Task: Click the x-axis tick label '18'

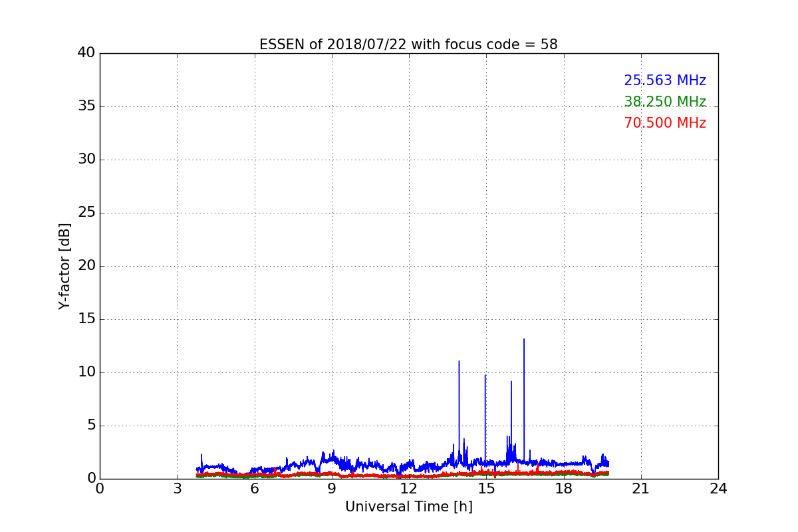Action: (x=563, y=489)
